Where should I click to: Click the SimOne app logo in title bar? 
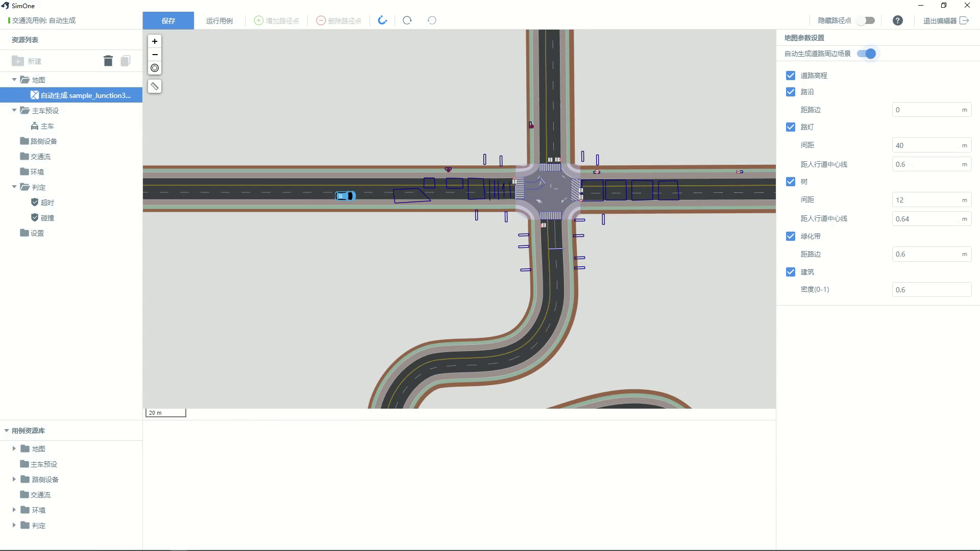(x=5, y=6)
